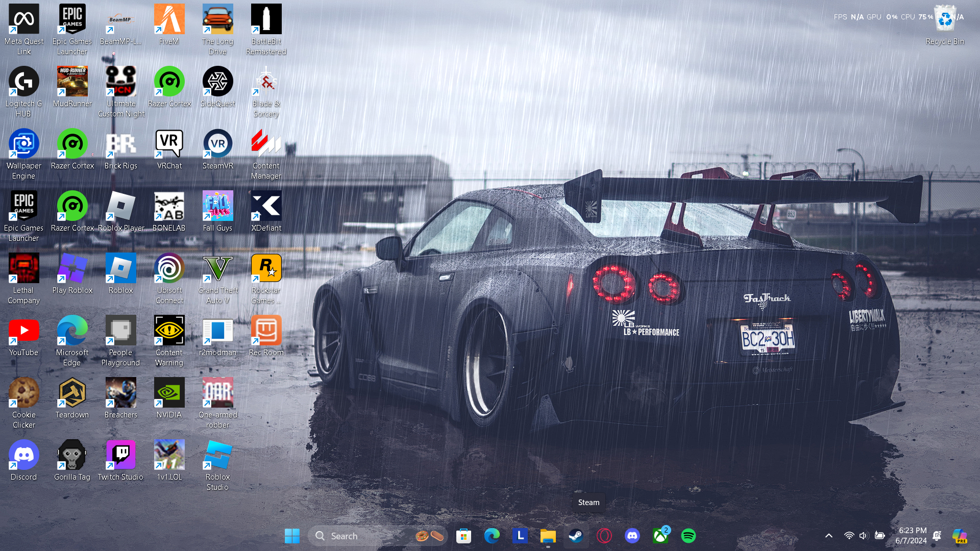Select the Wallpaper Engine desktop shortcut
The height and width of the screenshot is (551, 980).
point(23,153)
